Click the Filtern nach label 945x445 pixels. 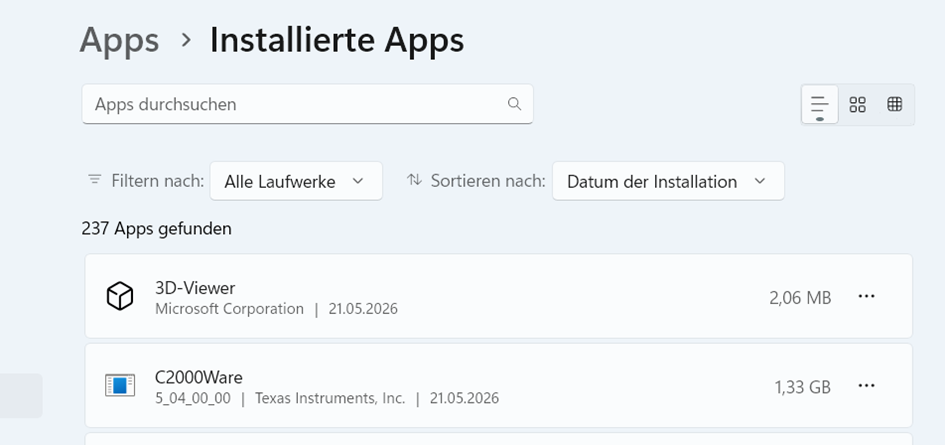pos(158,181)
